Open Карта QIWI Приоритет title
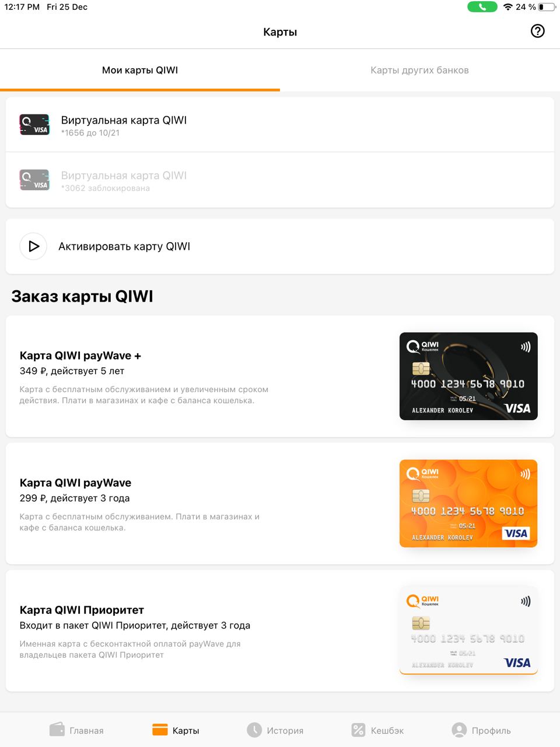560x747 pixels. pyautogui.click(x=82, y=610)
